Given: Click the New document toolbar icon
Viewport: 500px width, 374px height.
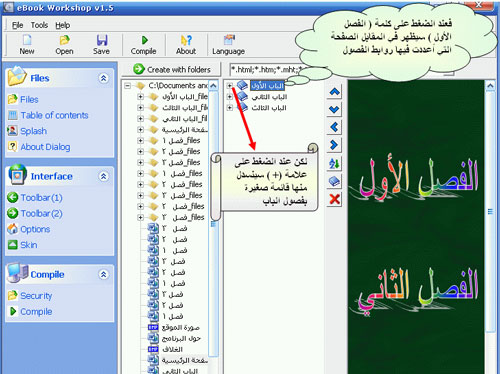Looking at the screenshot, I should click(x=27, y=40).
